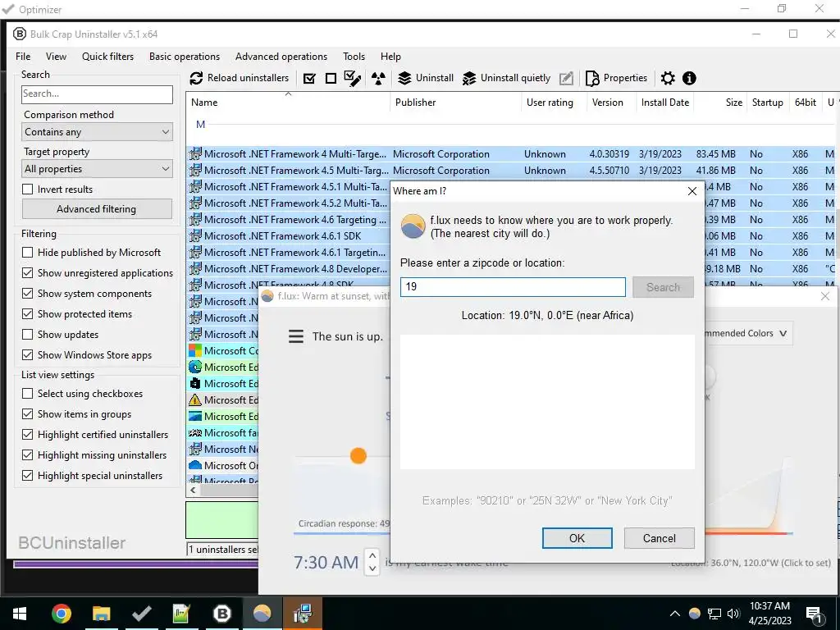Click Reload uninstallers refresh icon
The image size is (840, 630).
pyautogui.click(x=196, y=78)
